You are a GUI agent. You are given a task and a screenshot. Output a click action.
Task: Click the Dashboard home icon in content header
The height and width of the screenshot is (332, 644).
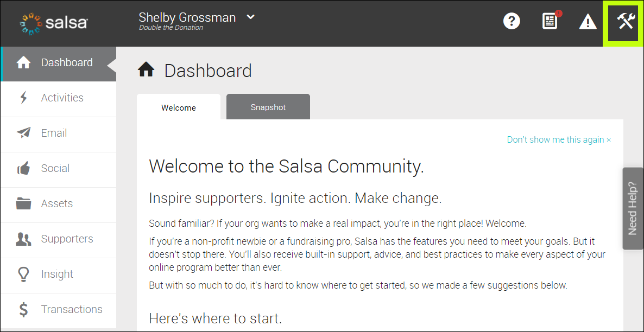pyautogui.click(x=146, y=69)
